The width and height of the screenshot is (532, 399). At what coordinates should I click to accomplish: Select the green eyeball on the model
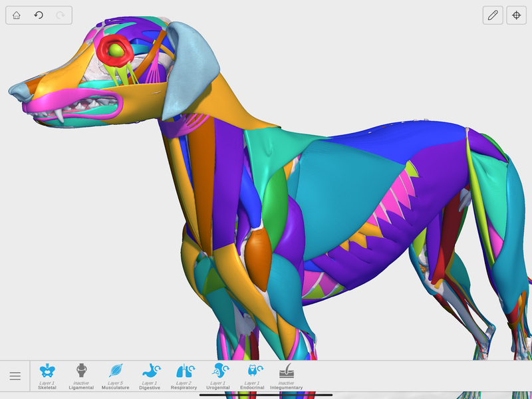pos(117,49)
